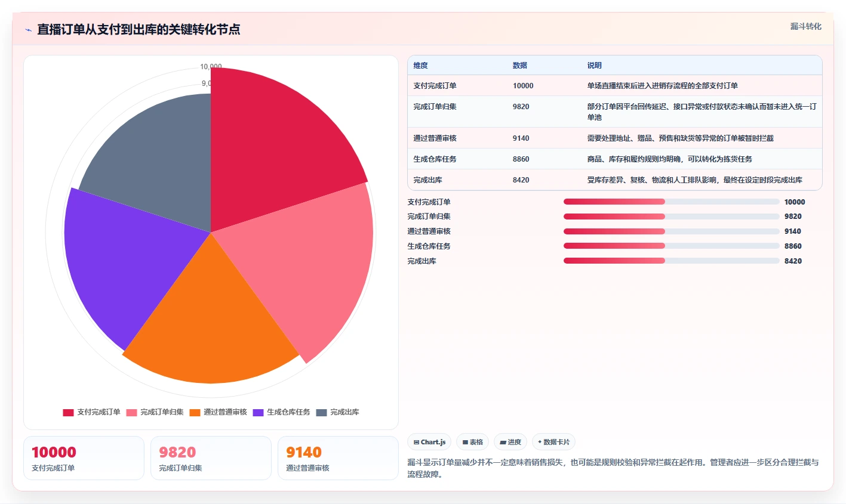Toggle 完成出库 legend gray box

[321, 413]
